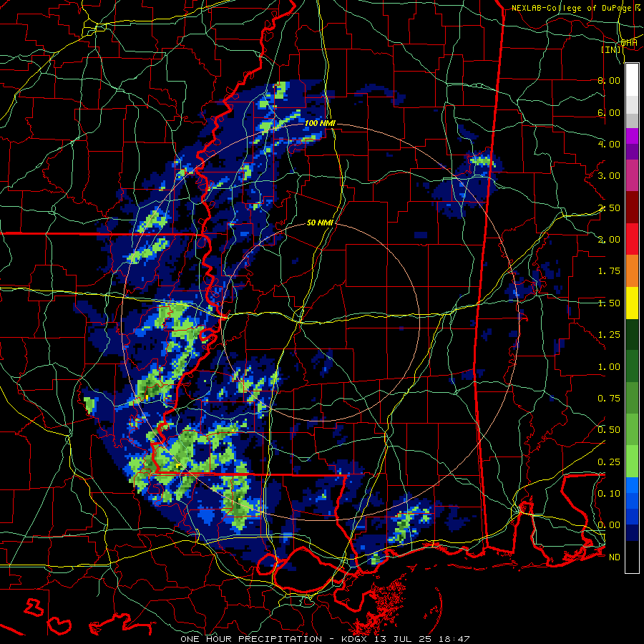Screen dimensions: 644x644
Task: Select the yellow swatch beside 1.50
Action: [632, 303]
